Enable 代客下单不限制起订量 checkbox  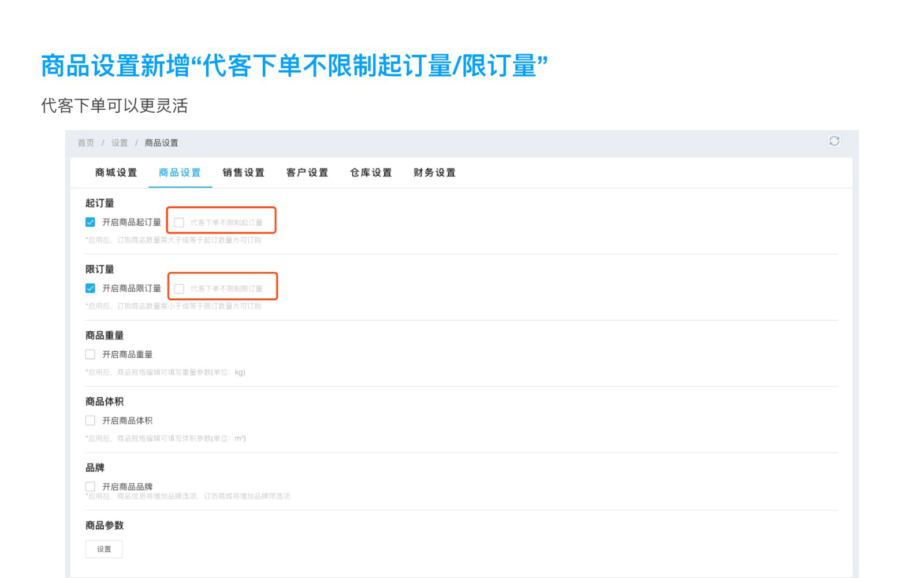tap(180, 223)
